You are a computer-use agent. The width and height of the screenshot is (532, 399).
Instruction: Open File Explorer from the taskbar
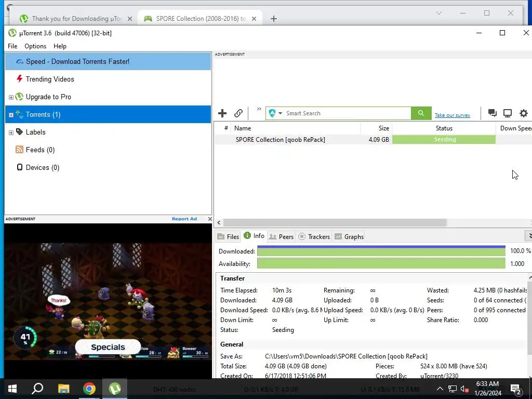click(63, 389)
